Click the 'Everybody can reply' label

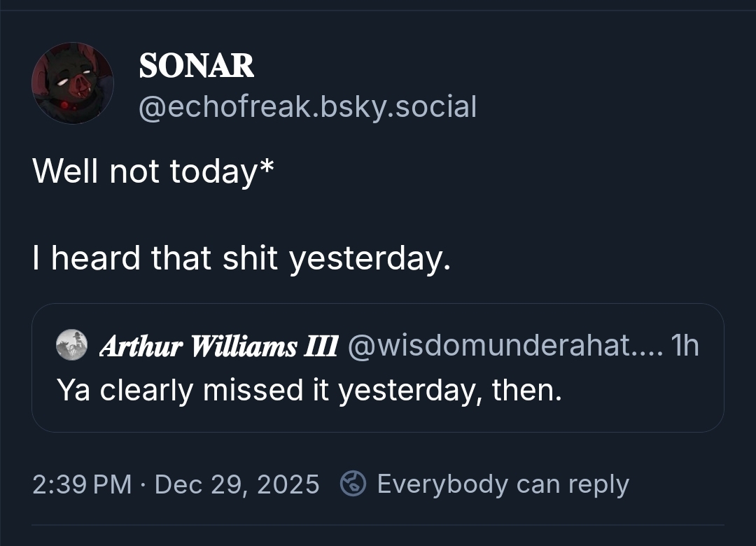503,484
